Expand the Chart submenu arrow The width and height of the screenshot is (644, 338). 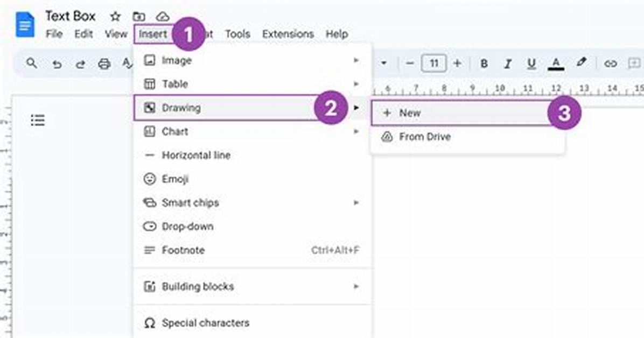[356, 131]
